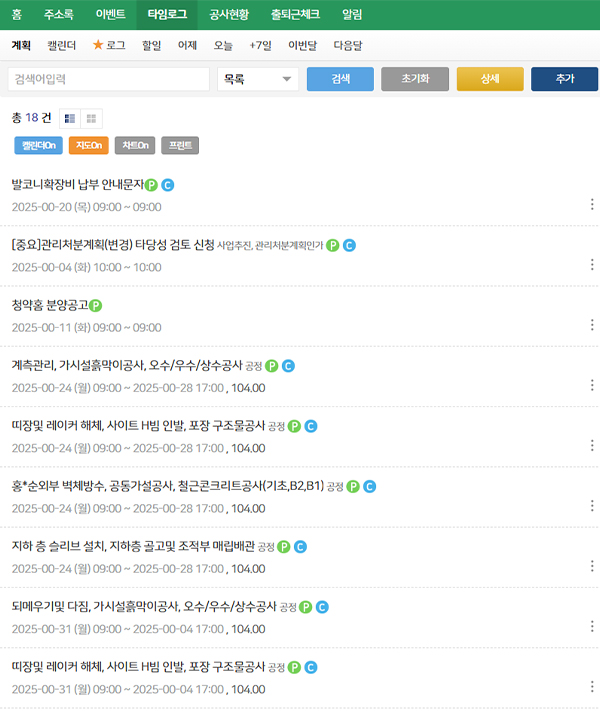Toggle 지도On map display
600x711 pixels.
(89, 146)
